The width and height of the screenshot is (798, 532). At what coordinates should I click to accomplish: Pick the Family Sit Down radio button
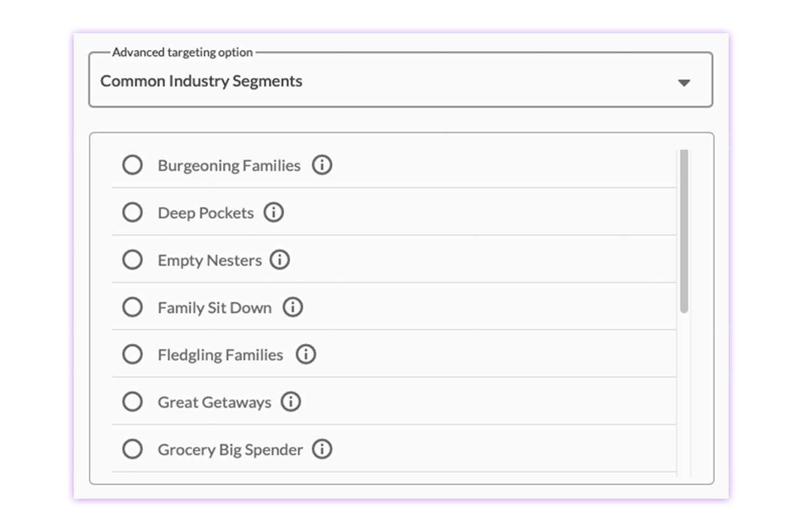(x=132, y=307)
